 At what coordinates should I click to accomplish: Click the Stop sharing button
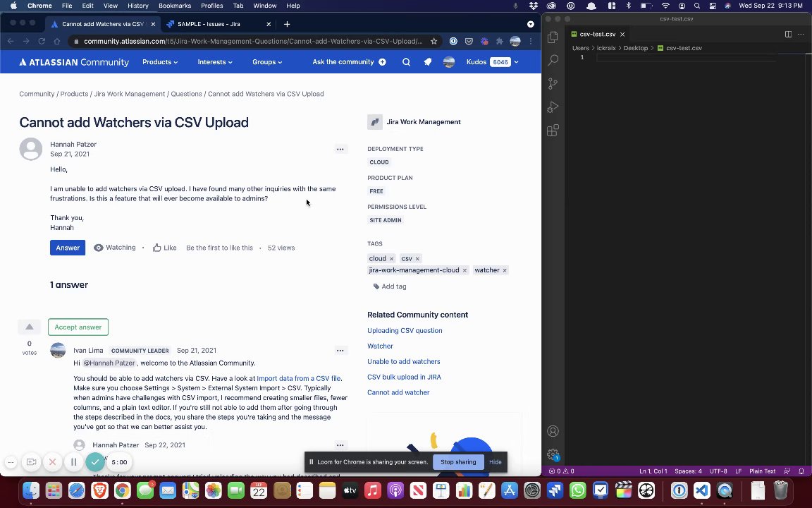tap(458, 462)
